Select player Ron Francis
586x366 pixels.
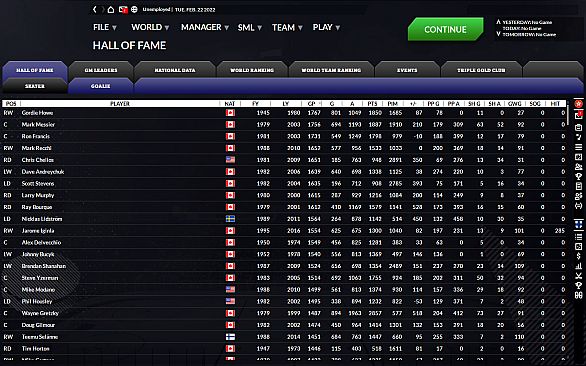point(36,136)
